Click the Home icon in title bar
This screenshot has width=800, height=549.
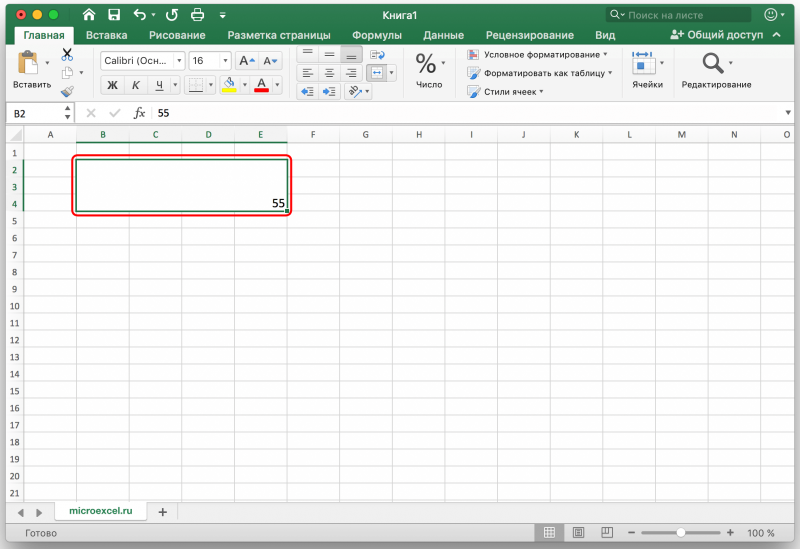89,15
